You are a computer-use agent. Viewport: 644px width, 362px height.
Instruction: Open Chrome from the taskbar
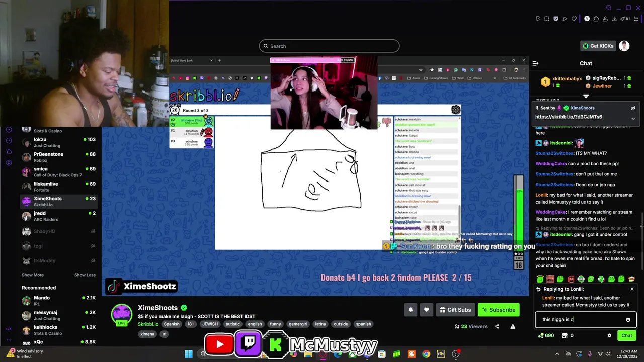(x=426, y=354)
